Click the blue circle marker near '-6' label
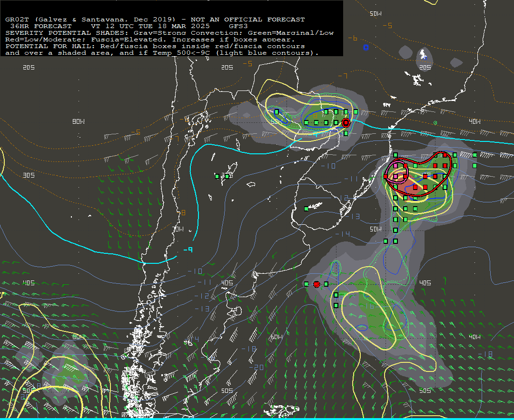 (366, 48)
